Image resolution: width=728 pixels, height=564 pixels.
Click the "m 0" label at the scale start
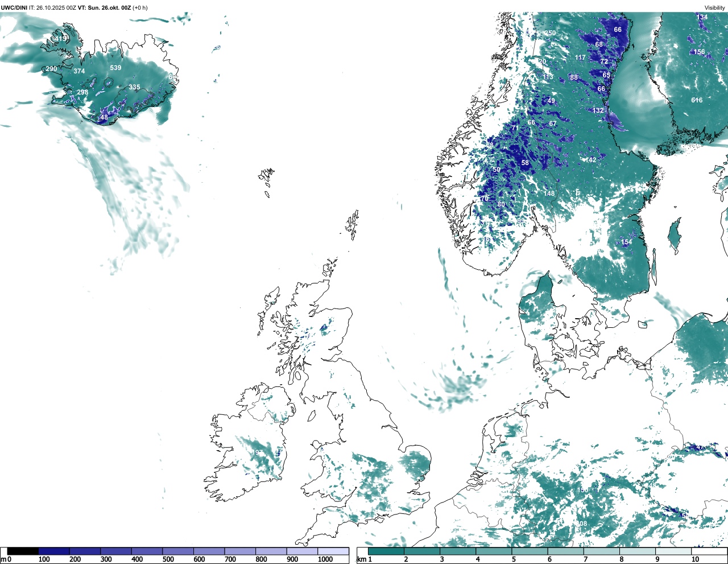pyautogui.click(x=6, y=559)
